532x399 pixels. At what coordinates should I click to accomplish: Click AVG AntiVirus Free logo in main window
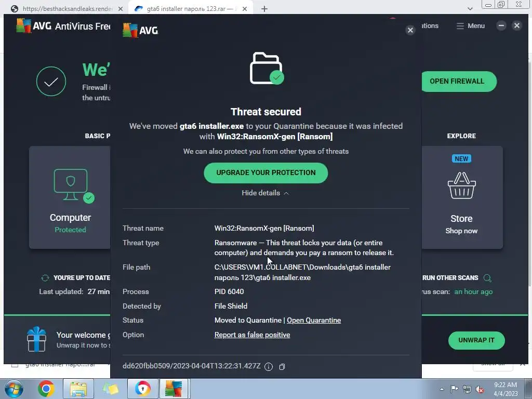[x=63, y=26]
